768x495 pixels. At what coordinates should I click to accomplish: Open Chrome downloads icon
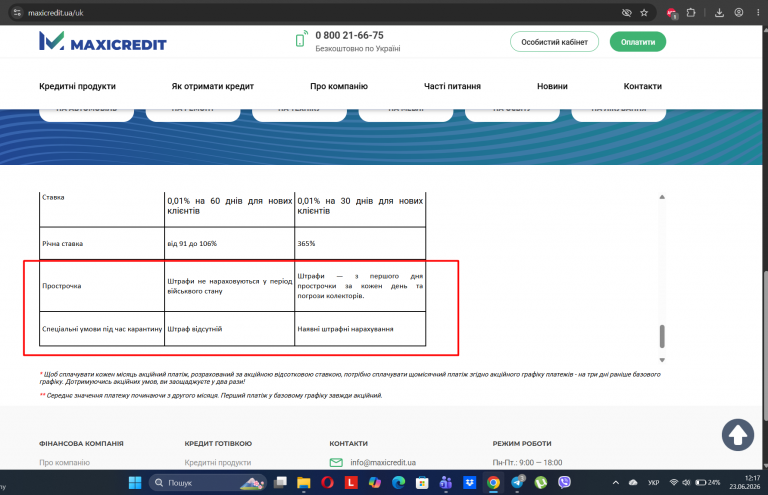(x=719, y=13)
